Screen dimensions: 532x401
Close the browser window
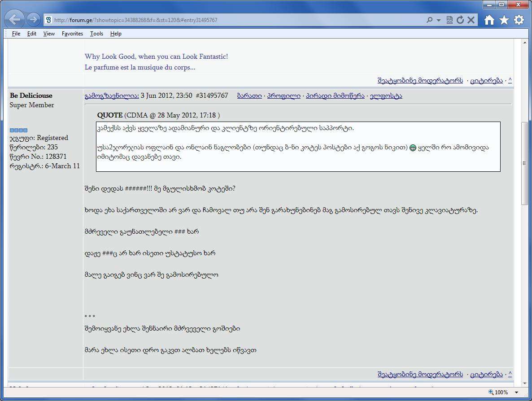(518, 4)
